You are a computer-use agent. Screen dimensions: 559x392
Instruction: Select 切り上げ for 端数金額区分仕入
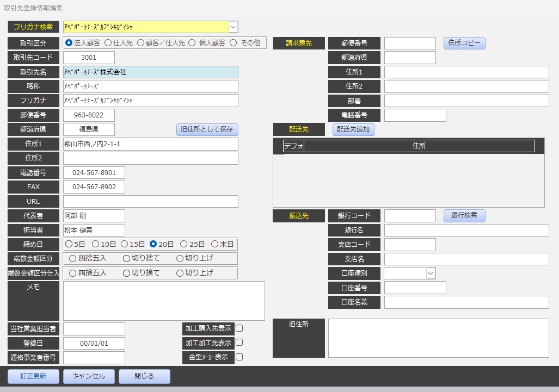pos(180,273)
